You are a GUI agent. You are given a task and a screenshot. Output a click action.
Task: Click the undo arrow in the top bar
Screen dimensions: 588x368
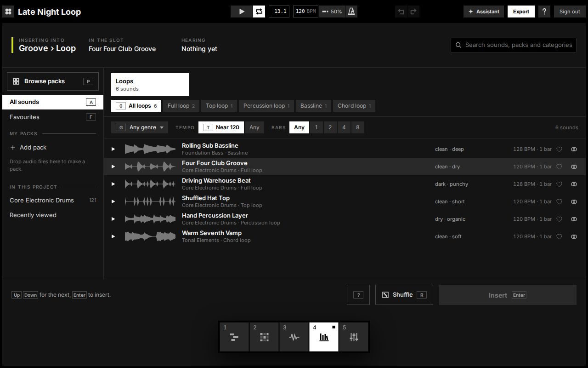coord(401,11)
